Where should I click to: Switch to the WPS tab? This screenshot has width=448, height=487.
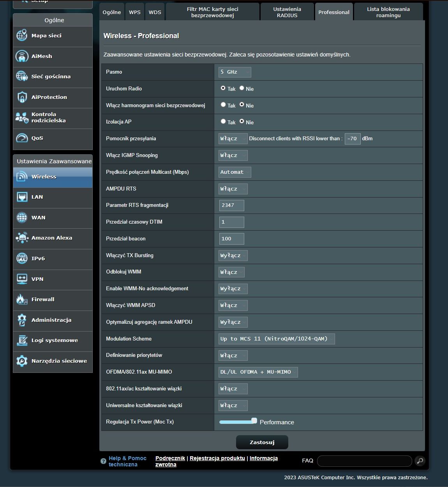(x=135, y=12)
